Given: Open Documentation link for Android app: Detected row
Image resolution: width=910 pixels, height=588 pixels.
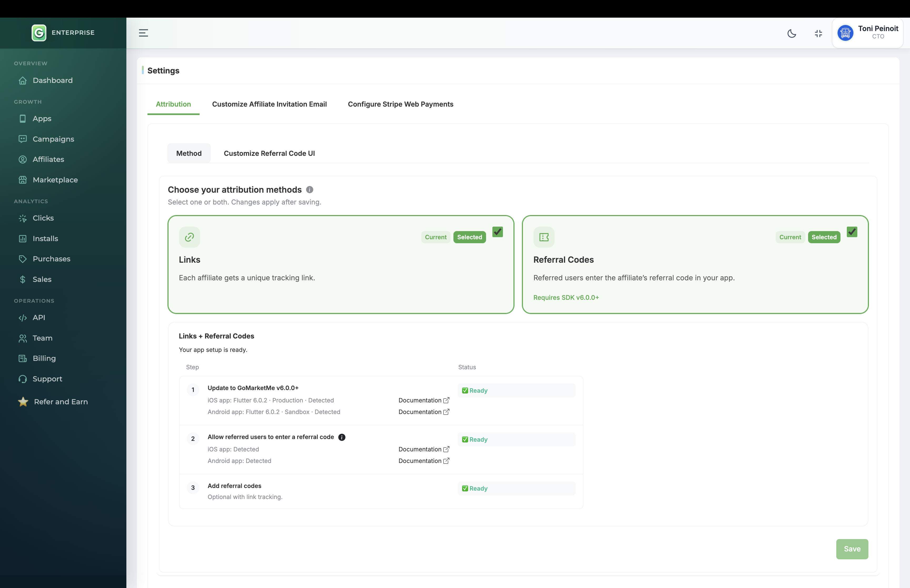Looking at the screenshot, I should [424, 461].
